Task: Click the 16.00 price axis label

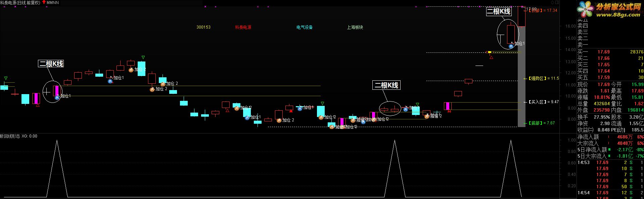Action: (x=570, y=26)
